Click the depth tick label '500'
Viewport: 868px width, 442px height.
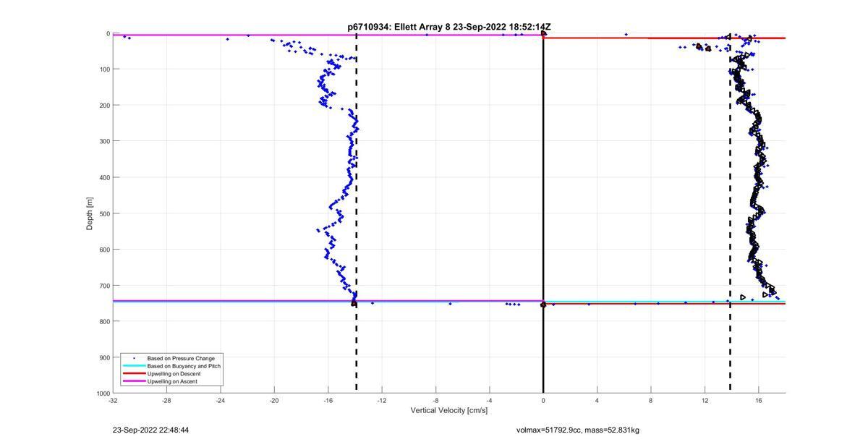tap(104, 213)
